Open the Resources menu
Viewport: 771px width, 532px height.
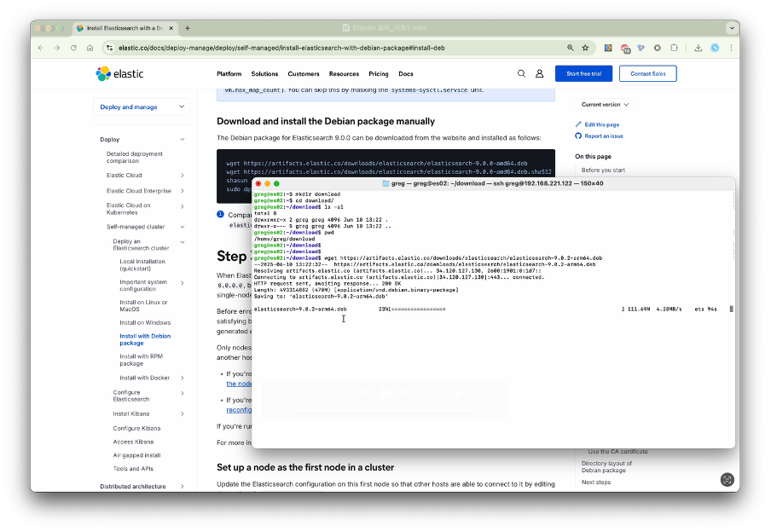tap(344, 74)
